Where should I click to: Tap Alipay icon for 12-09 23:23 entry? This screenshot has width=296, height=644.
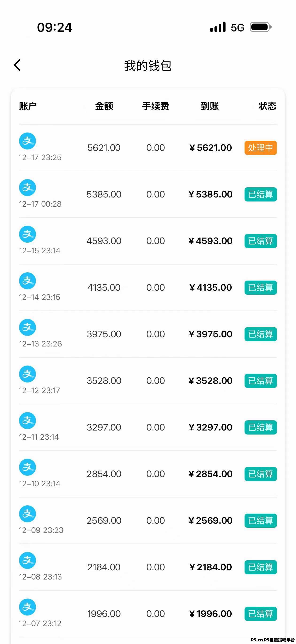point(27,514)
